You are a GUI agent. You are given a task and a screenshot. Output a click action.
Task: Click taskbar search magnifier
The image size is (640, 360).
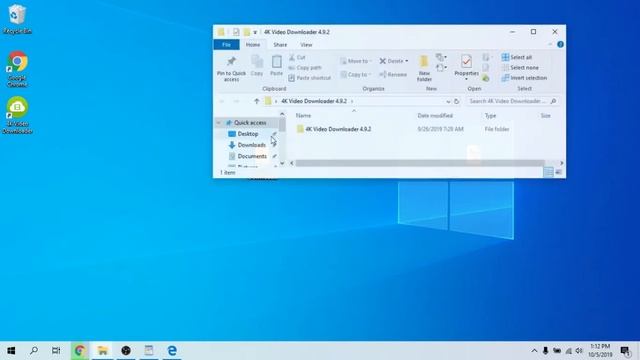click(34, 351)
